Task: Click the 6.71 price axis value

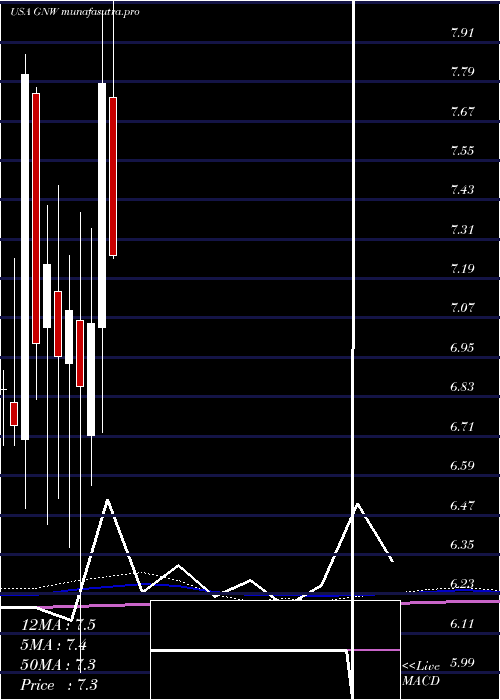Action: point(462,426)
